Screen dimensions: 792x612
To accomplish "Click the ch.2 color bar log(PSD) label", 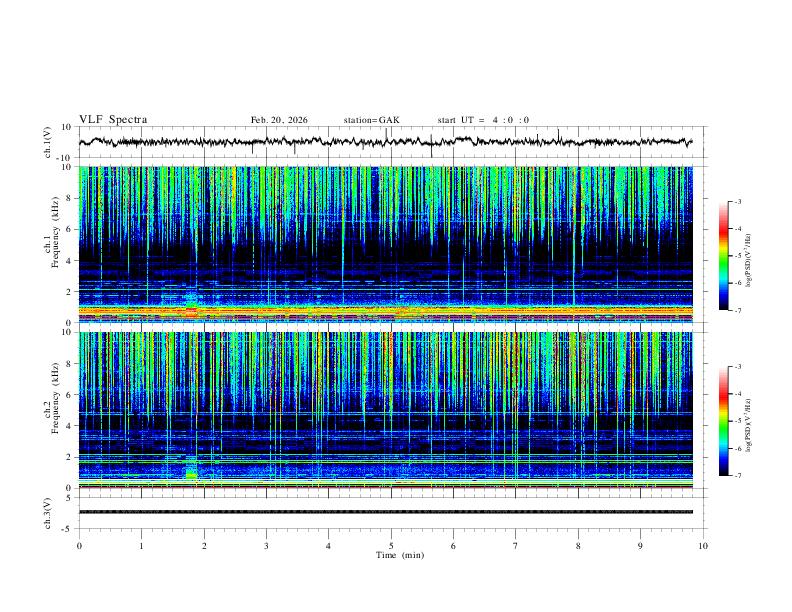I will 749,426.
